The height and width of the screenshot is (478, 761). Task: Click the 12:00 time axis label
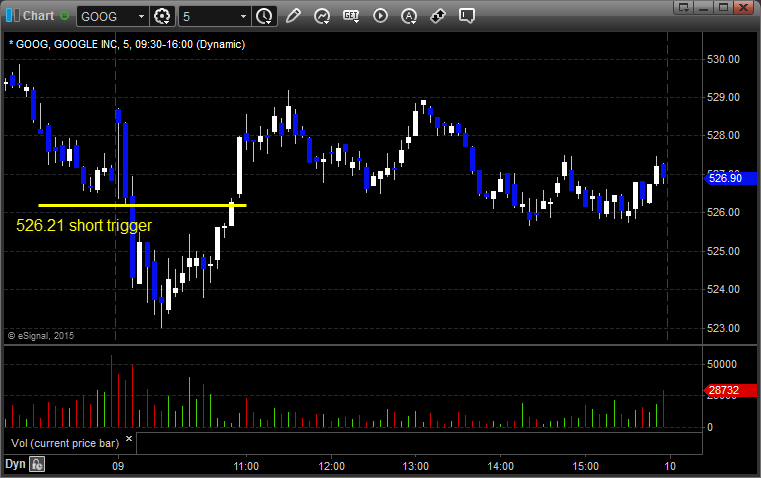[x=331, y=466]
